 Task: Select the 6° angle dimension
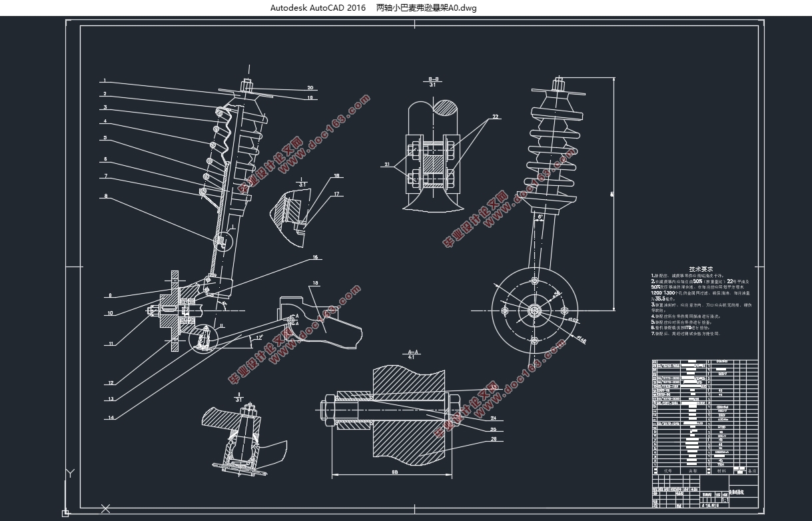(x=539, y=217)
